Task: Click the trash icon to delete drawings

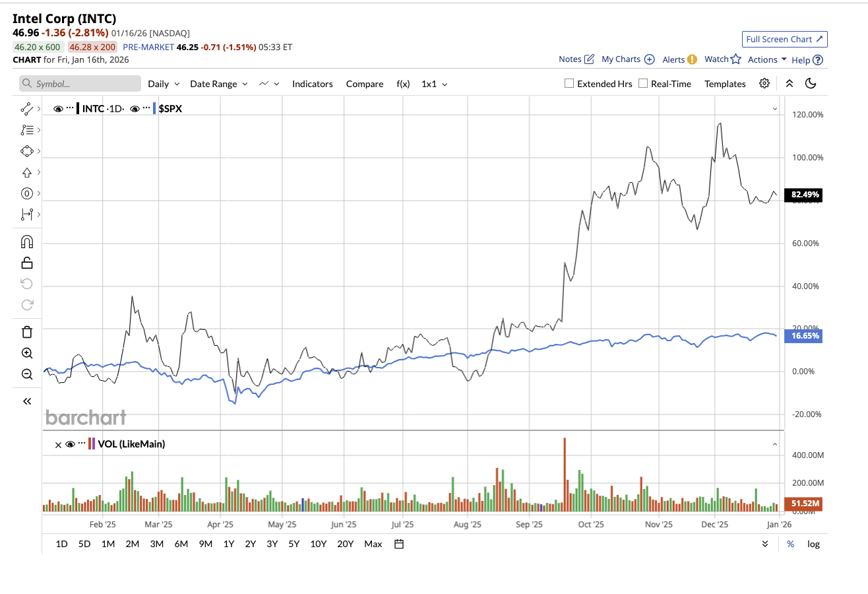Action: click(x=27, y=332)
